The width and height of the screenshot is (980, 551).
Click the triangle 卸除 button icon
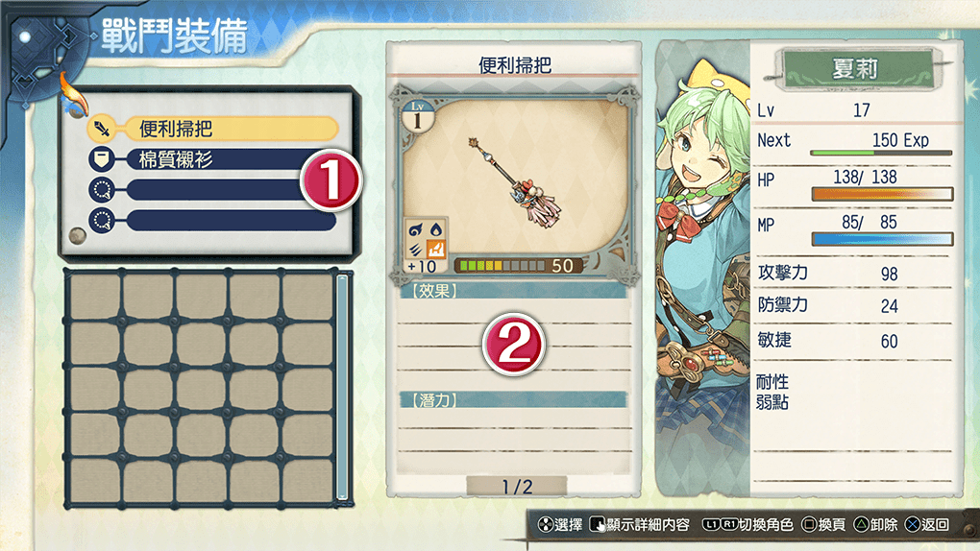point(861,524)
